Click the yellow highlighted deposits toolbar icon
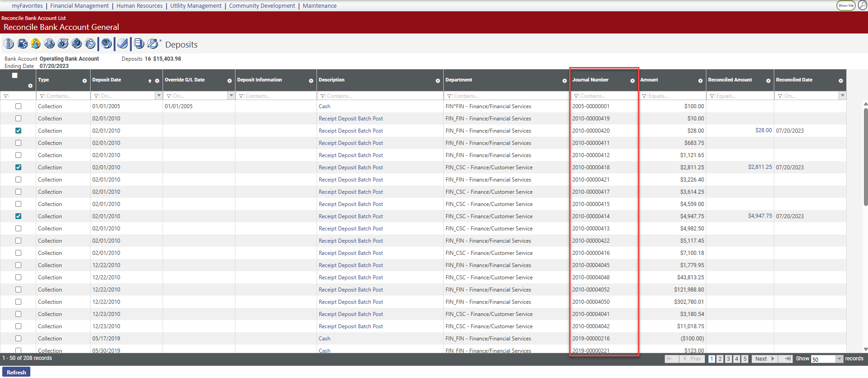The height and width of the screenshot is (378, 868). tap(36, 43)
